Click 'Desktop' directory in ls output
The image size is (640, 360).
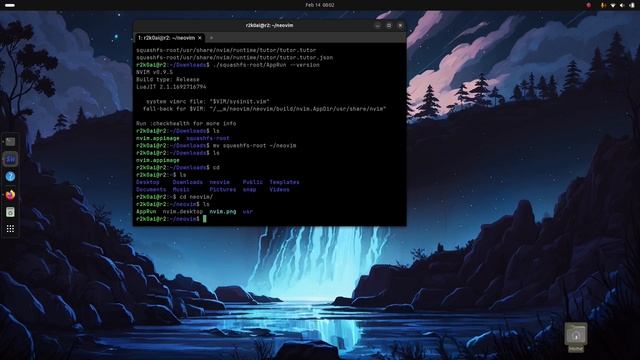click(148, 182)
